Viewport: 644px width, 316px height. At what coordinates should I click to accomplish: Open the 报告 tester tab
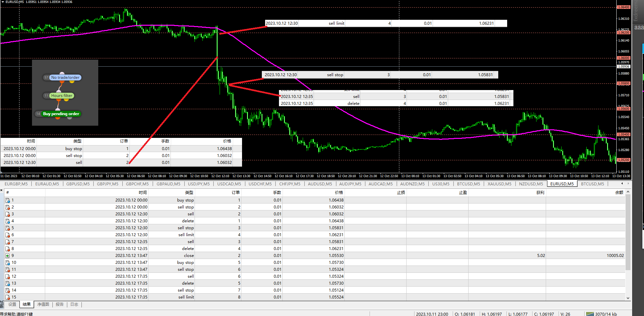60,304
